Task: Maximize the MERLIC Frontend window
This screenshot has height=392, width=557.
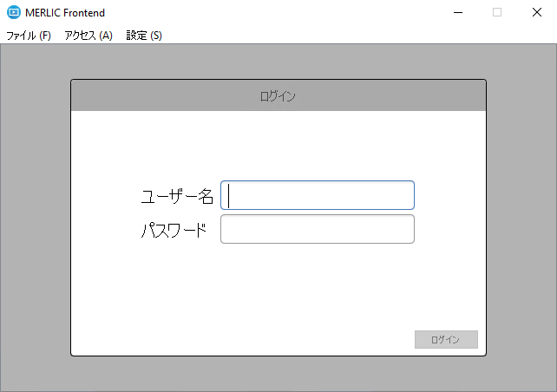Action: point(497,12)
